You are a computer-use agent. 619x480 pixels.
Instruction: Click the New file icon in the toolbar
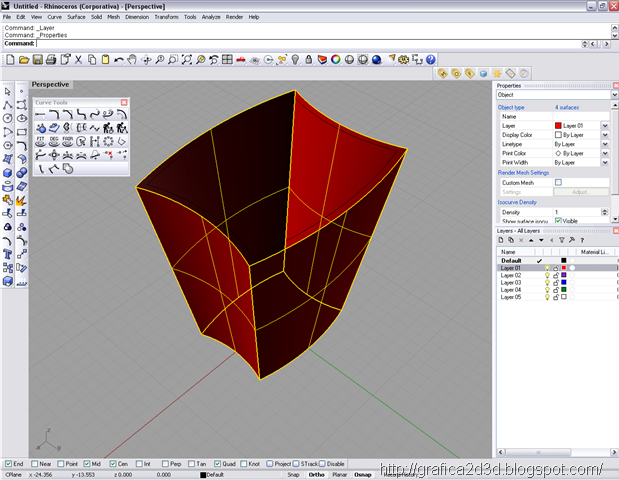[10, 60]
